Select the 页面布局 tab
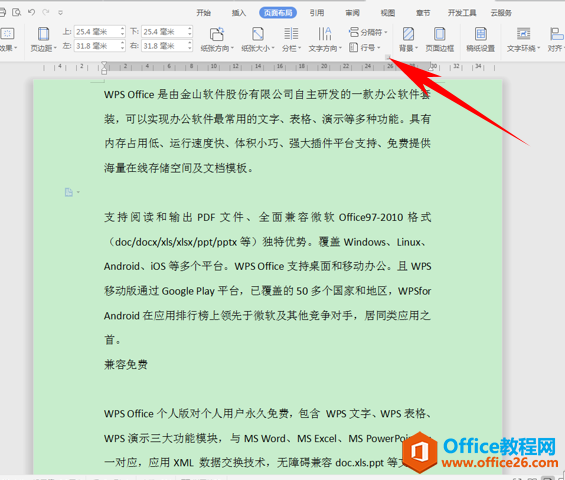Image resolution: width=565 pixels, height=480 pixels. (x=278, y=13)
